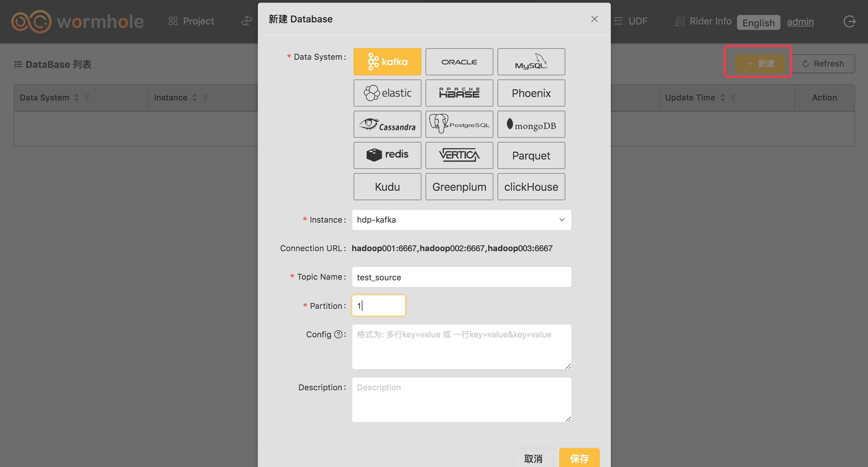The height and width of the screenshot is (467, 868).
Task: Choose Oracle as the data system
Action: pyautogui.click(x=459, y=62)
